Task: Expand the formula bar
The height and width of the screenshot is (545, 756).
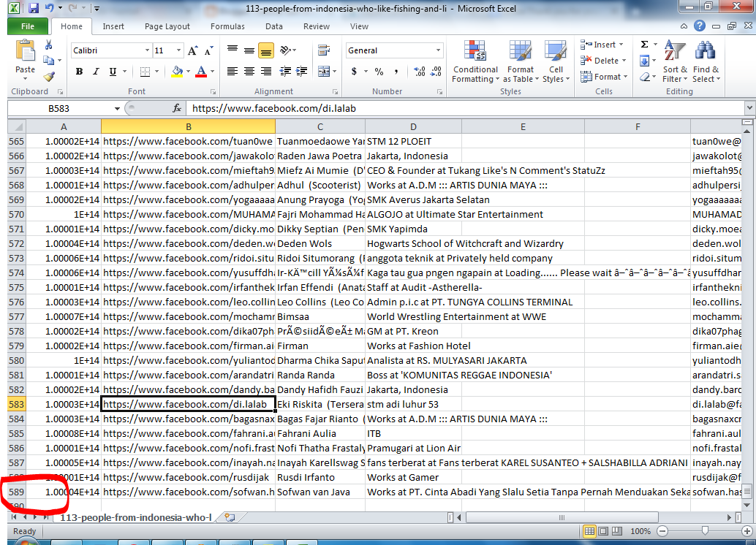Action: 749,108
